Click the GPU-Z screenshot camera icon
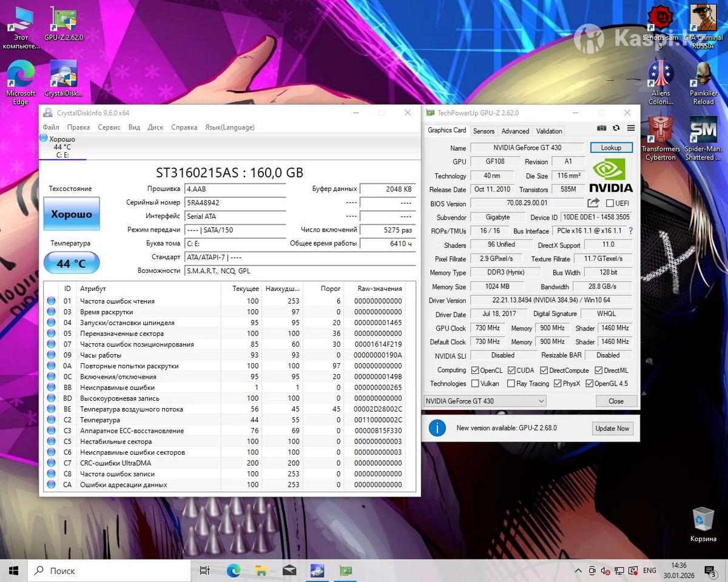The image size is (728, 582). [x=601, y=129]
